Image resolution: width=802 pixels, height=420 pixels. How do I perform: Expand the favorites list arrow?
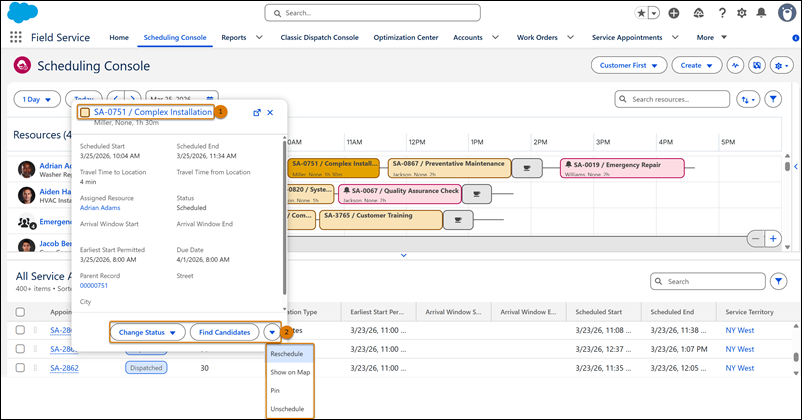(654, 13)
